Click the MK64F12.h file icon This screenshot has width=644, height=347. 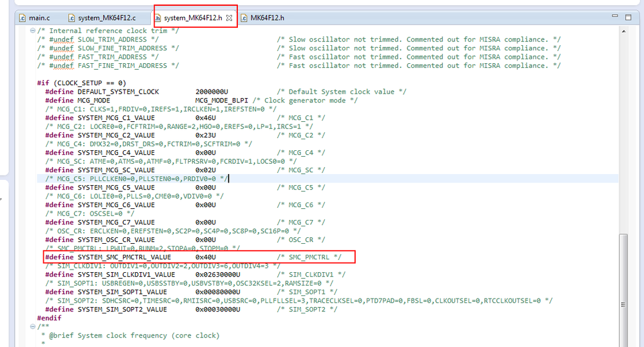point(244,17)
